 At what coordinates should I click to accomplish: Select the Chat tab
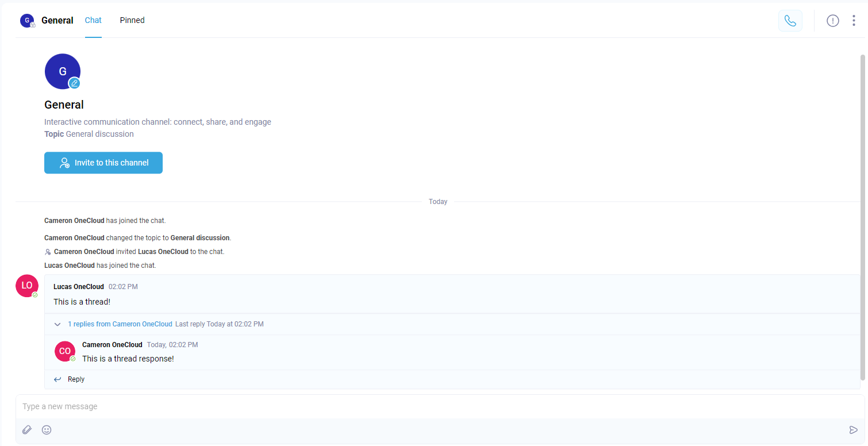click(93, 20)
